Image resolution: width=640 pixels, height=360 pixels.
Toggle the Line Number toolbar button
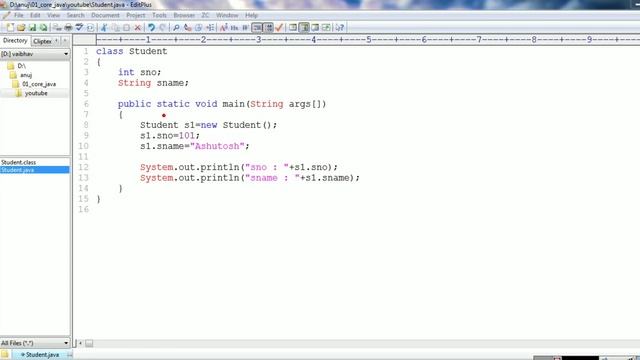coord(269,27)
